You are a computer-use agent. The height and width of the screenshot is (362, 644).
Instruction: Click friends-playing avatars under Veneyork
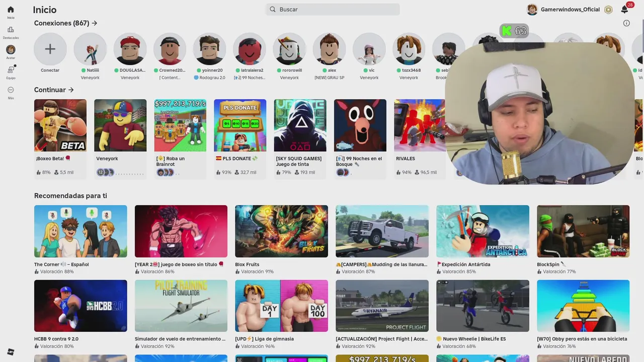pyautogui.click(x=105, y=172)
